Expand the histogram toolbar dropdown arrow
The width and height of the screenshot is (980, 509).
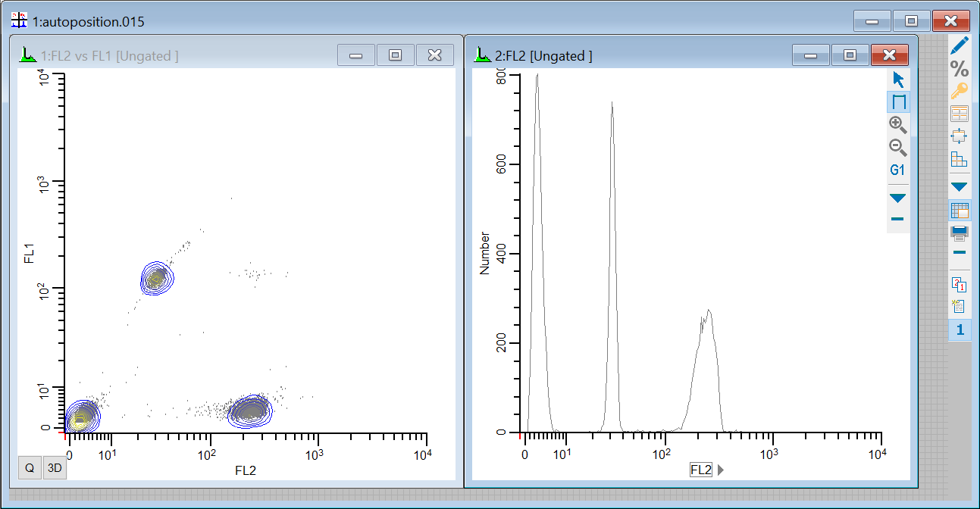pyautogui.click(x=898, y=198)
